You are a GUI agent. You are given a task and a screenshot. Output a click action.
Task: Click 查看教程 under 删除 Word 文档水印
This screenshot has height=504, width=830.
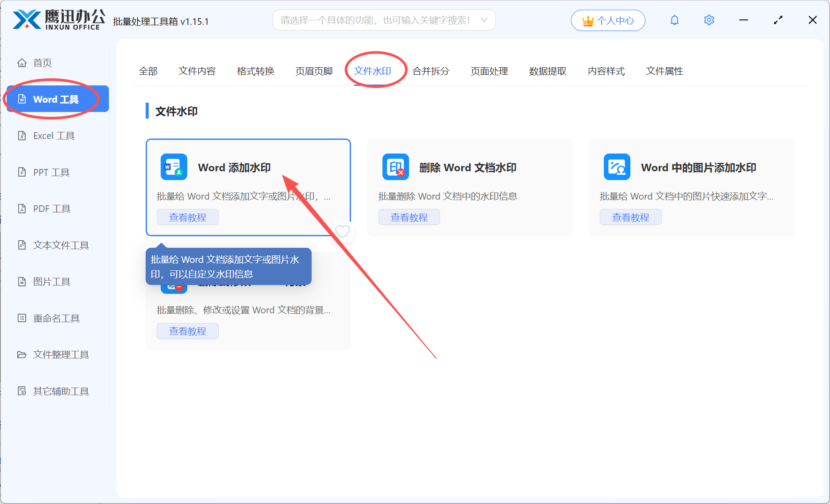[409, 217]
